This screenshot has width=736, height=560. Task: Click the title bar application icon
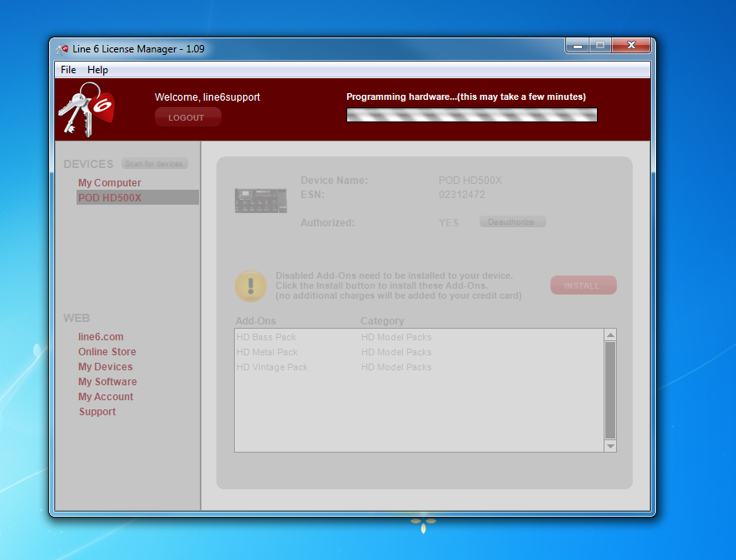tap(62, 49)
